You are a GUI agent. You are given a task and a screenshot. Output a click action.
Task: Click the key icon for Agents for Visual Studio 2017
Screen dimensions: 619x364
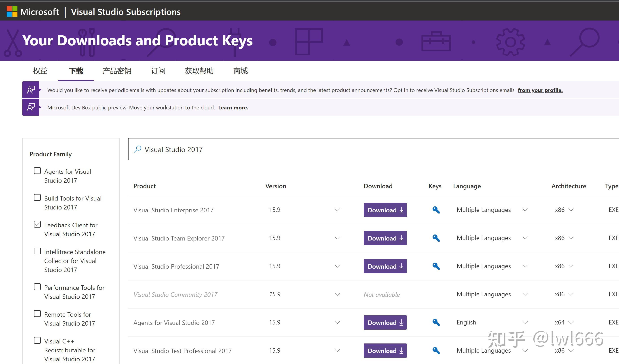click(436, 322)
